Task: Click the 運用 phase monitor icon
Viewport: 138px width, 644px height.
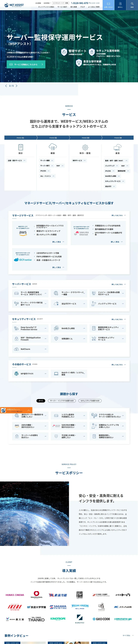Action: click(117, 147)
